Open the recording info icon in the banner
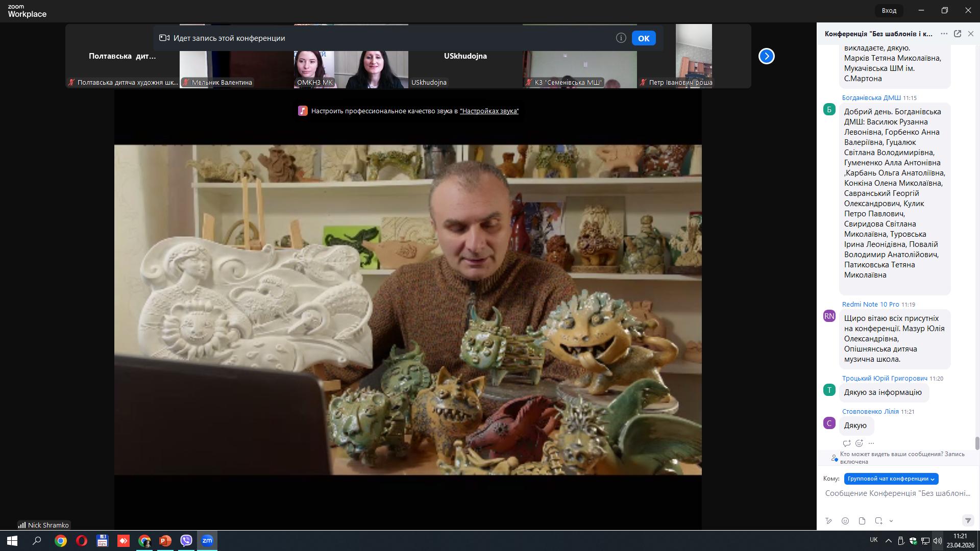This screenshot has width=980, height=551. [x=621, y=38]
